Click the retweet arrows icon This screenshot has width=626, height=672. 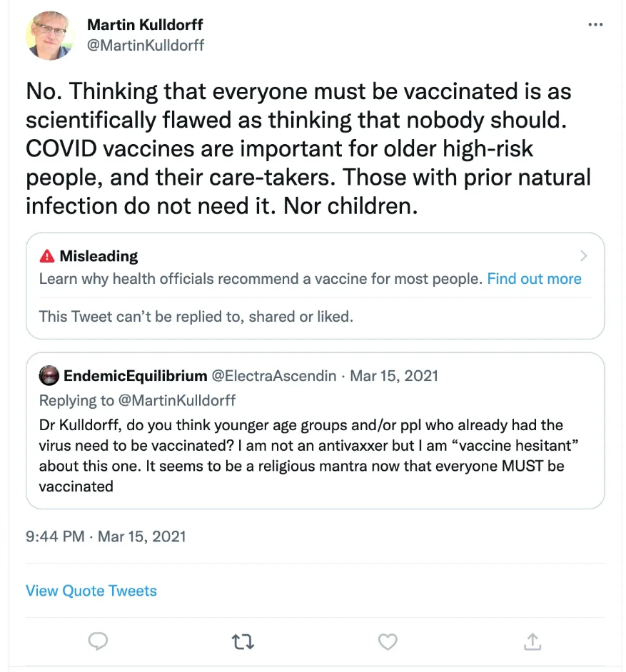243,642
